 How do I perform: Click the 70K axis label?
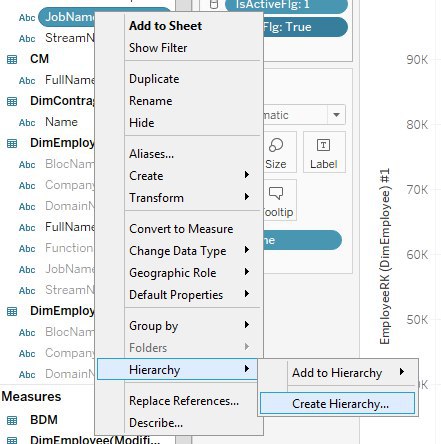click(x=417, y=190)
